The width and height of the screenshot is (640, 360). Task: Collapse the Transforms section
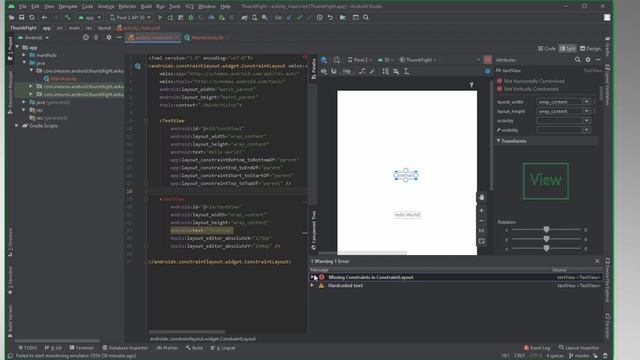[x=499, y=141]
